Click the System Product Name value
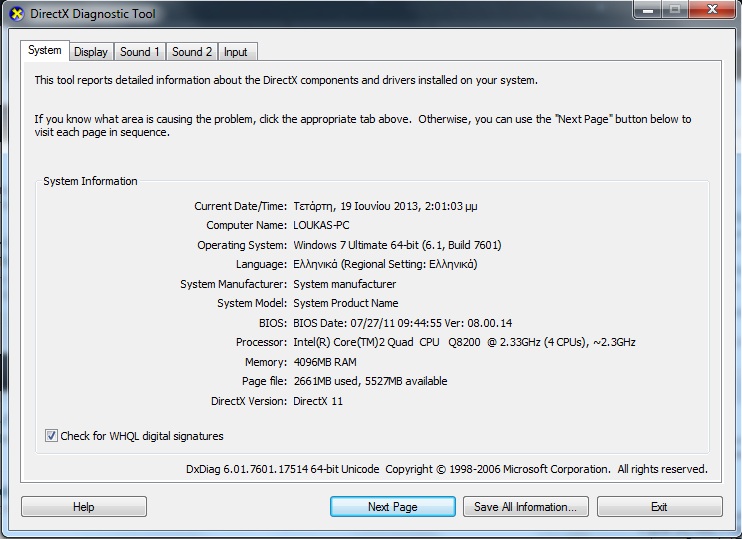The image size is (742, 539). [346, 303]
